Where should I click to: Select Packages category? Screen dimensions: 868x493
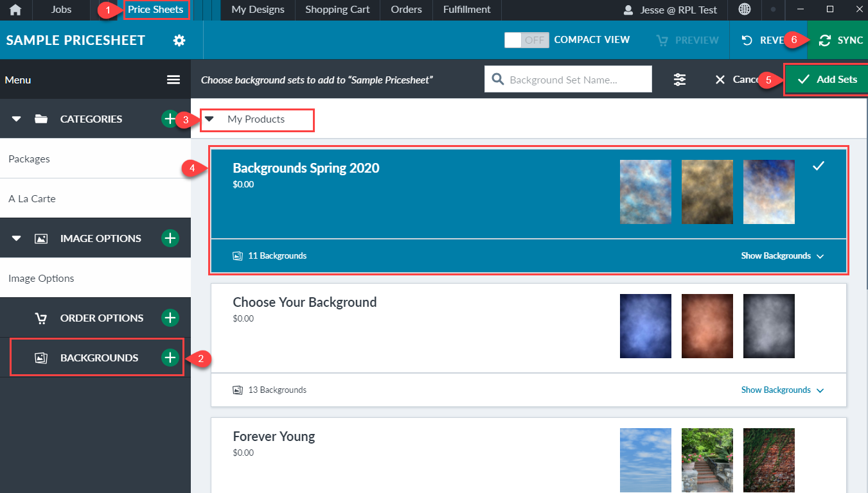(95, 159)
